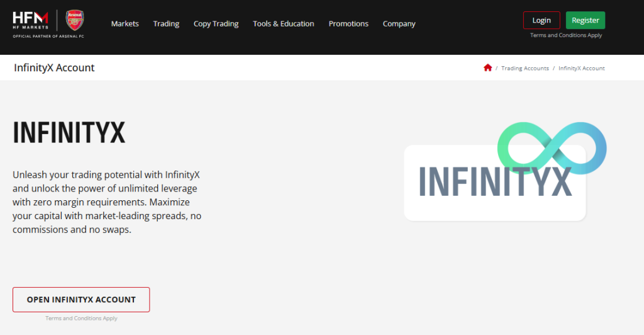Open Terms and Conditions Apply under Register
644x335 pixels.
(x=566, y=35)
